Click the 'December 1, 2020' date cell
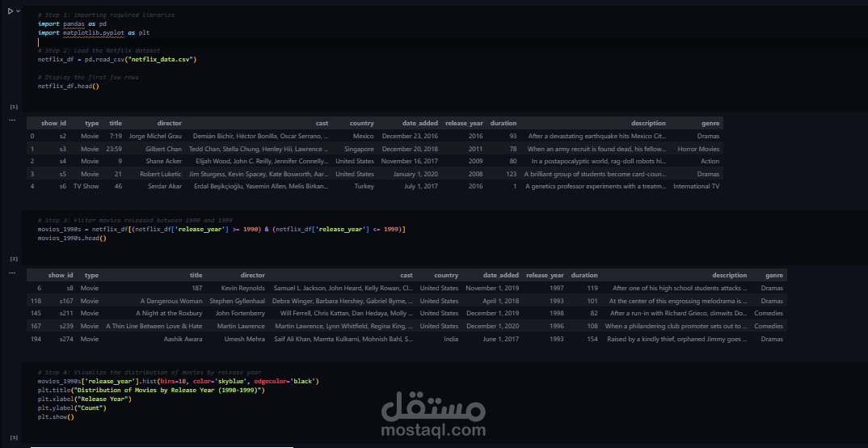 493,326
